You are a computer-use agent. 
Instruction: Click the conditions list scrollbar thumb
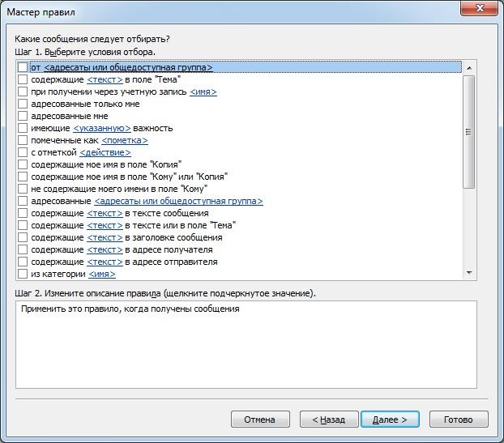[469, 132]
